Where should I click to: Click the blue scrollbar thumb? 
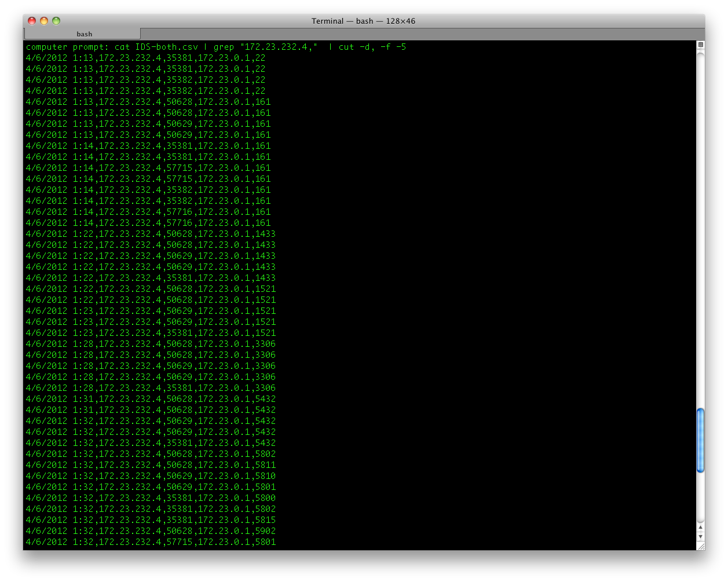[x=700, y=440]
